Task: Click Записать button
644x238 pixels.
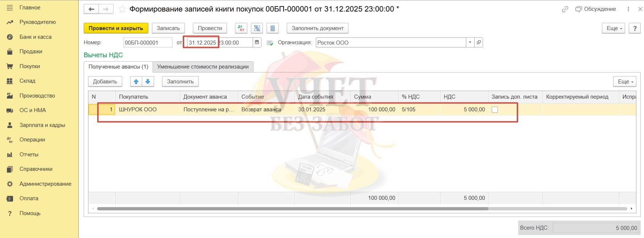Action: 168,28
